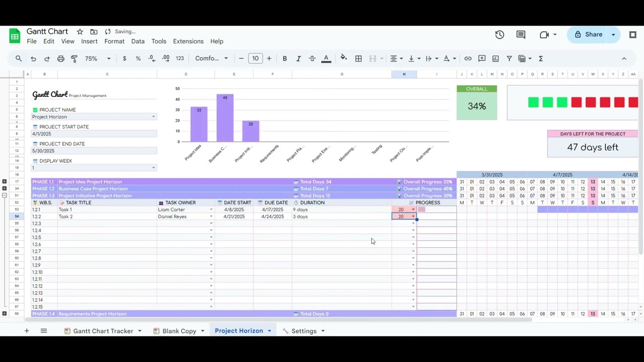Image resolution: width=644 pixels, height=362 pixels.
Task: Star the Gantt Chart document
Action: click(x=80, y=32)
